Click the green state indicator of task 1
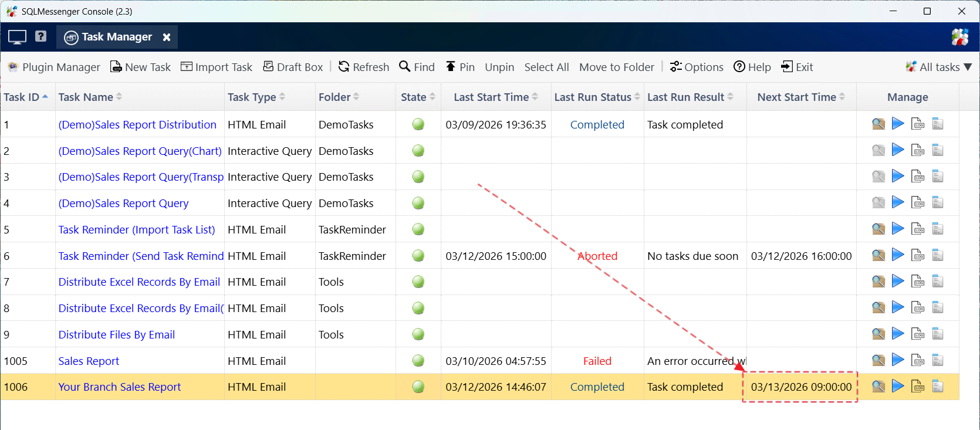 click(418, 124)
